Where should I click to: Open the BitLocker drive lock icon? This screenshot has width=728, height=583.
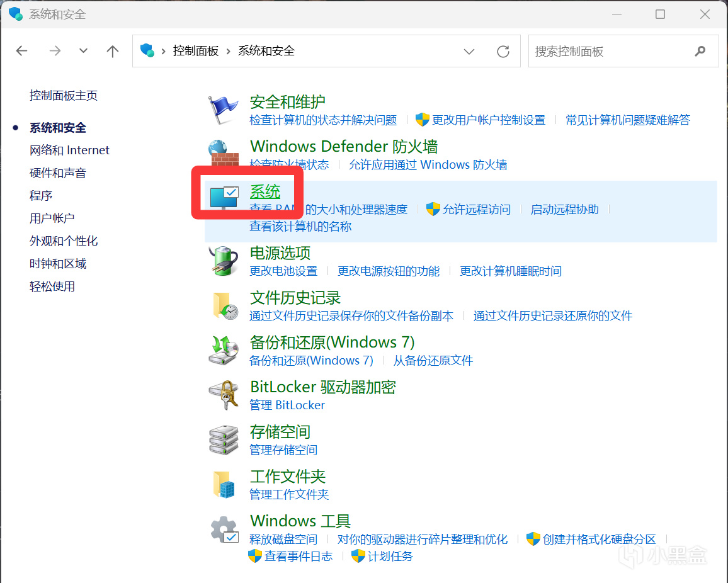coord(224,395)
